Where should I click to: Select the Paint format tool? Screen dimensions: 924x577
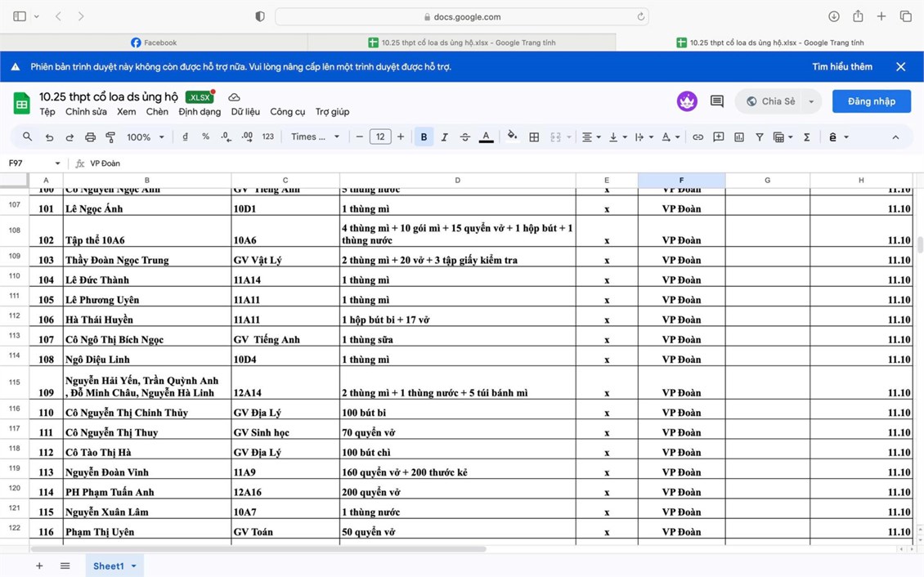tap(110, 137)
